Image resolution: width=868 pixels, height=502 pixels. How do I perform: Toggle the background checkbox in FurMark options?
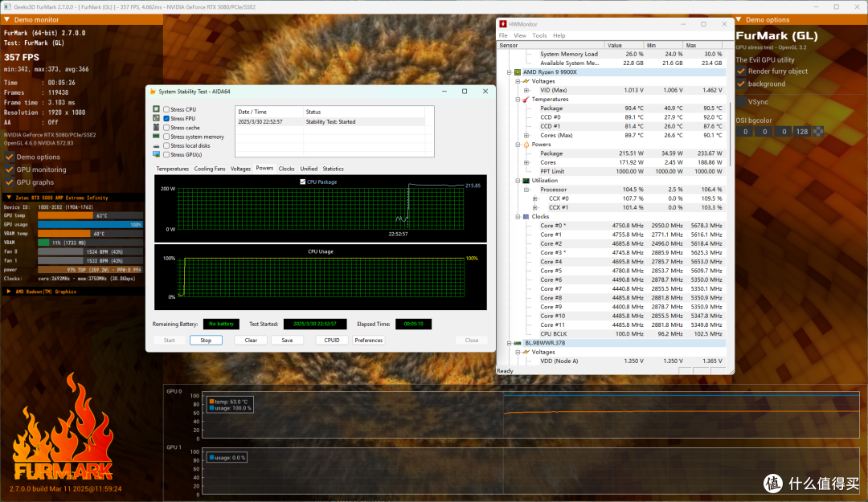(x=741, y=84)
